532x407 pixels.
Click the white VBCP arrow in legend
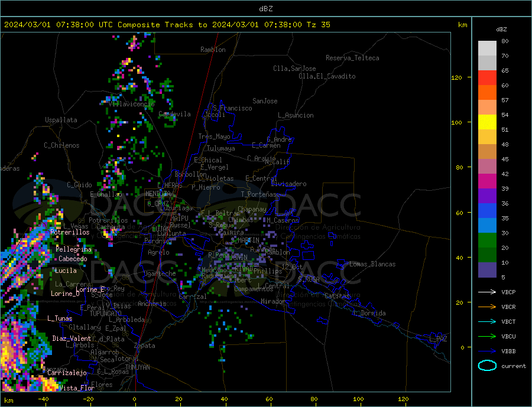[x=487, y=292]
